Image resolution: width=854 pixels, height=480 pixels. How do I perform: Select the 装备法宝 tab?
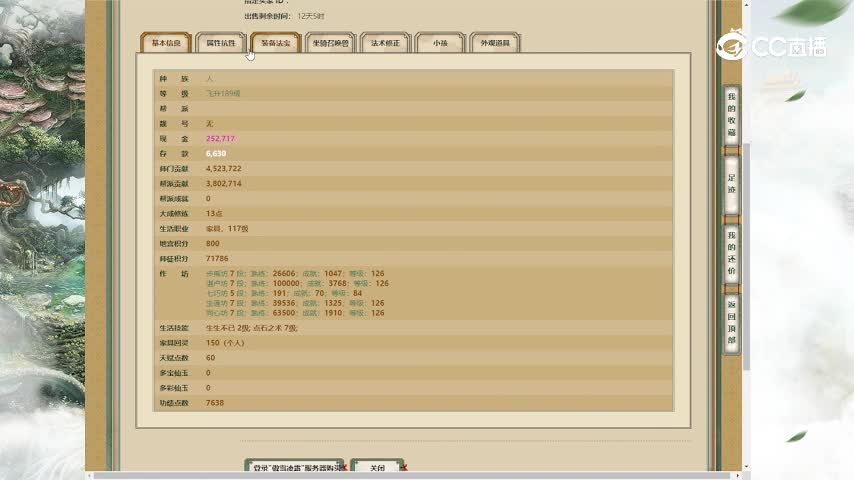(x=276, y=43)
